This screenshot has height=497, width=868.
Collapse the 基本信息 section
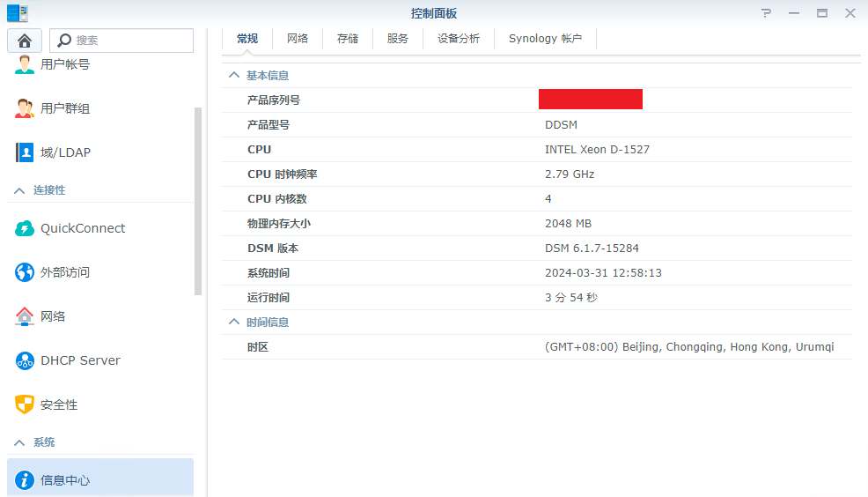pos(234,76)
